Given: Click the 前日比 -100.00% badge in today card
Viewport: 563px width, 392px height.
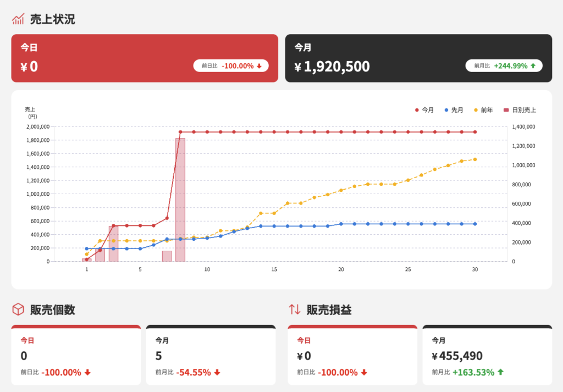Looking at the screenshot, I should (x=231, y=66).
